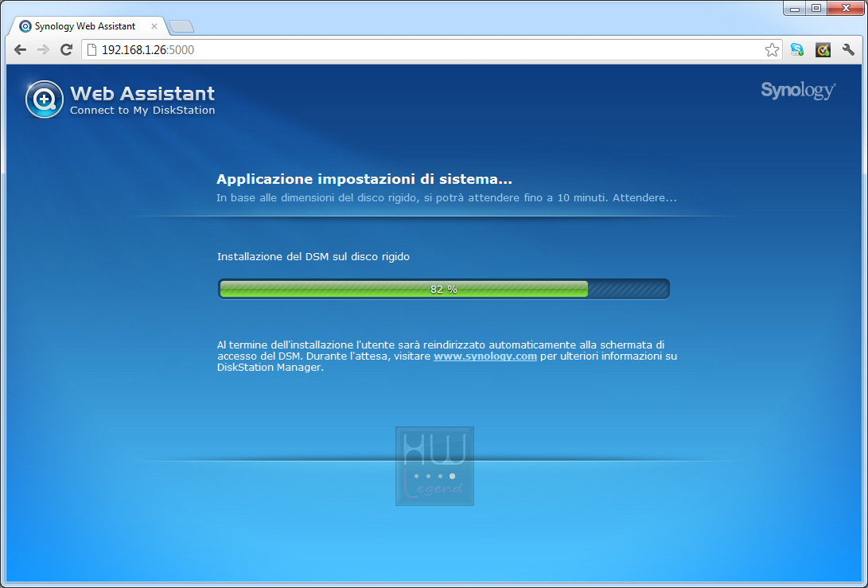The image size is (868, 588).
Task: Click the 'Applicazione impostazioni di sistema...' heading
Action: point(364,179)
